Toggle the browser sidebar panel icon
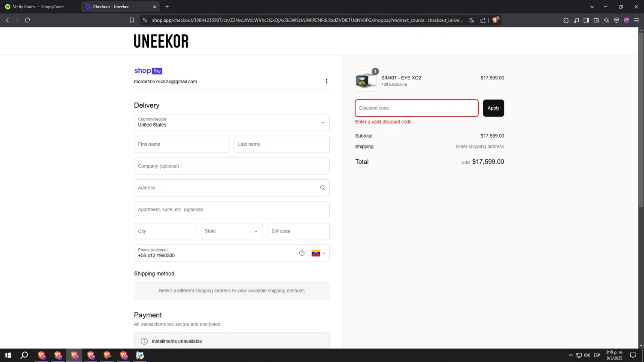 586,20
